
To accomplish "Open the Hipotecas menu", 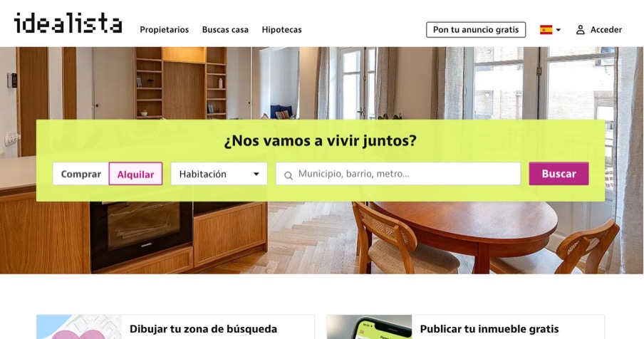I will pos(282,29).
